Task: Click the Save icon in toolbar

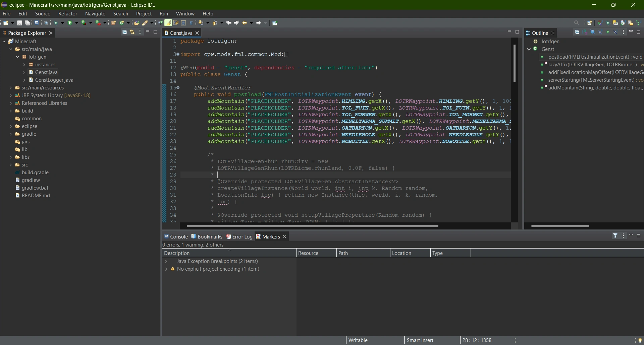Action: [x=20, y=23]
